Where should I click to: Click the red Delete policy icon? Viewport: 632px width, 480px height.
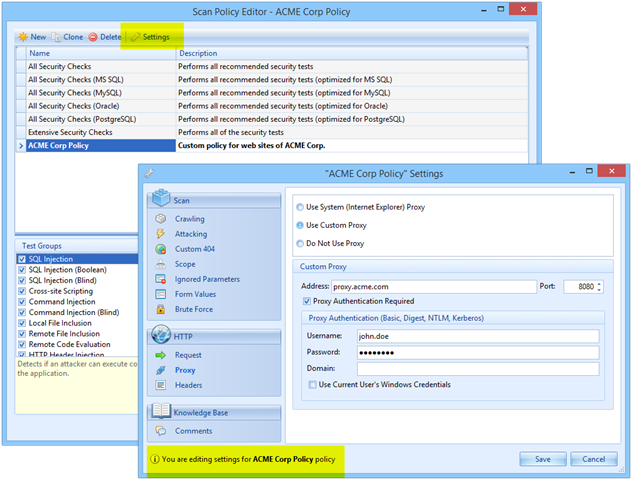93,37
